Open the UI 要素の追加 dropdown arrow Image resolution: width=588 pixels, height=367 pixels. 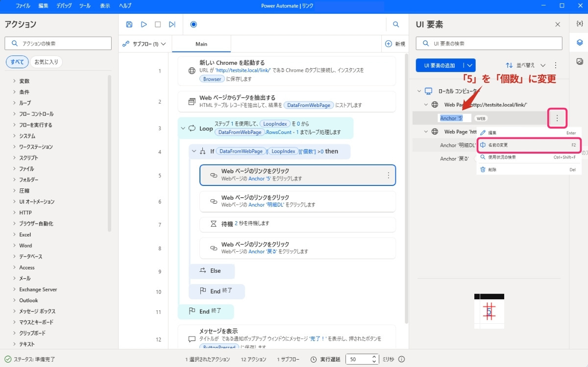pos(470,65)
